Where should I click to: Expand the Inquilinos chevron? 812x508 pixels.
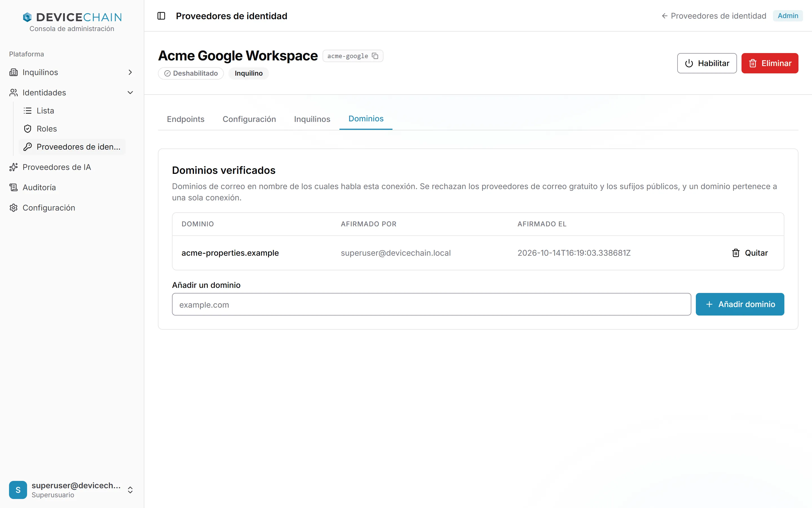coord(130,72)
